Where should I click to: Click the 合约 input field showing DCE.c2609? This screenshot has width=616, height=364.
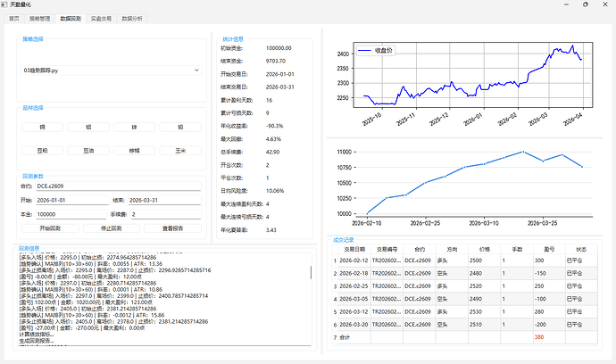[118, 186]
